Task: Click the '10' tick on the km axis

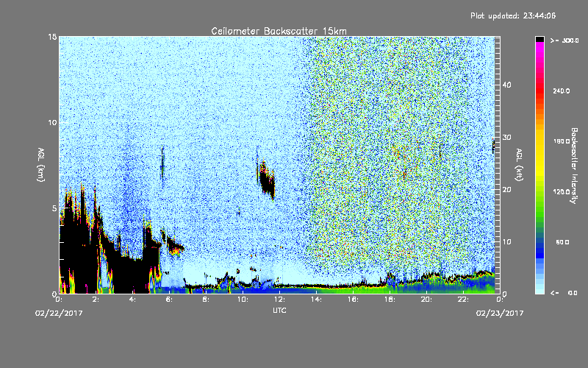Action: 52,123
